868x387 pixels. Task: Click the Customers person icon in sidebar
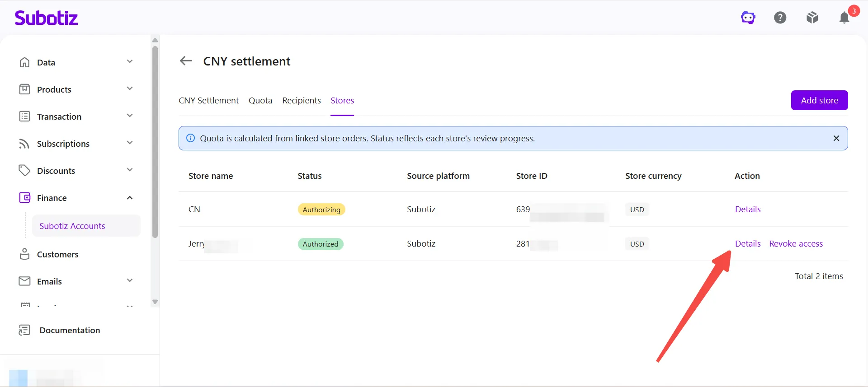point(24,254)
